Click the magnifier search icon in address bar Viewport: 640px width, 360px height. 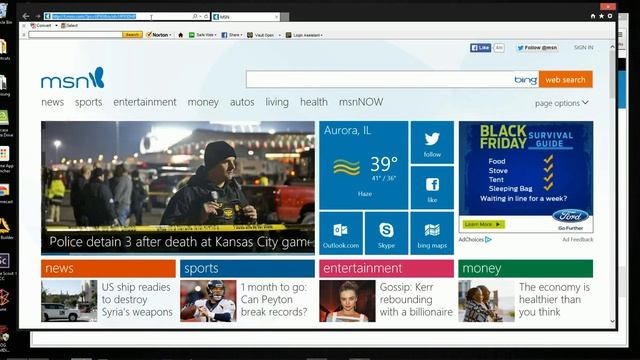point(195,16)
